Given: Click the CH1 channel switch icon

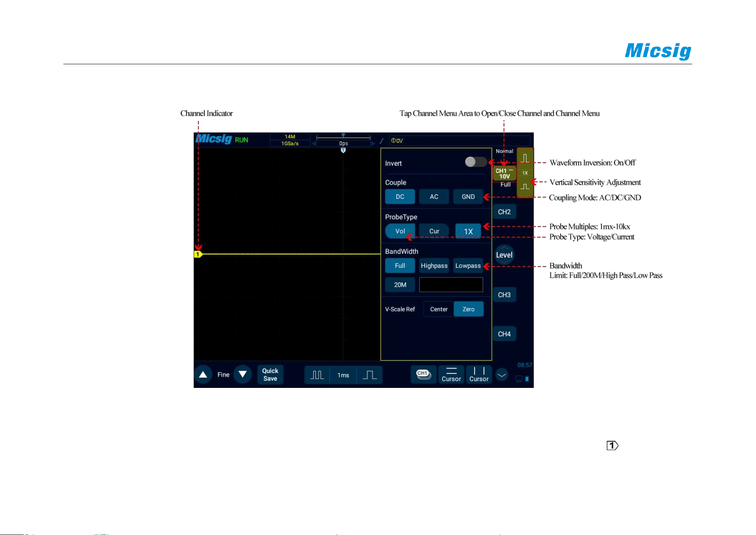Looking at the screenshot, I should click(423, 375).
